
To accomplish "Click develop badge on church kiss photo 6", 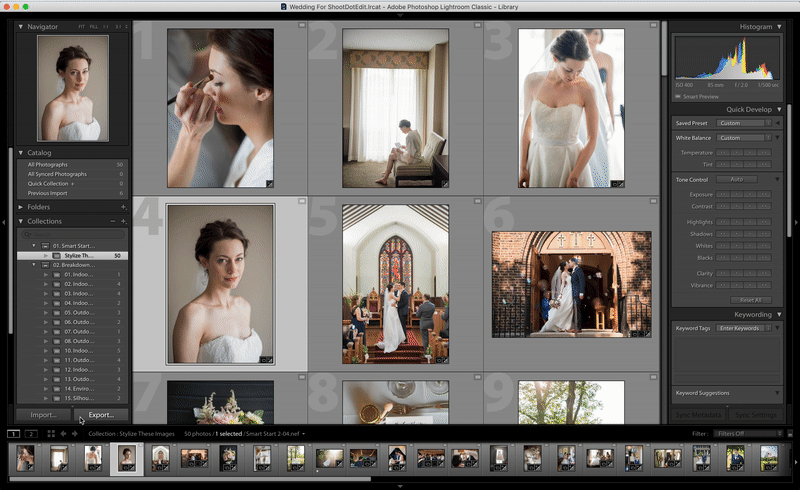I will coord(647,334).
